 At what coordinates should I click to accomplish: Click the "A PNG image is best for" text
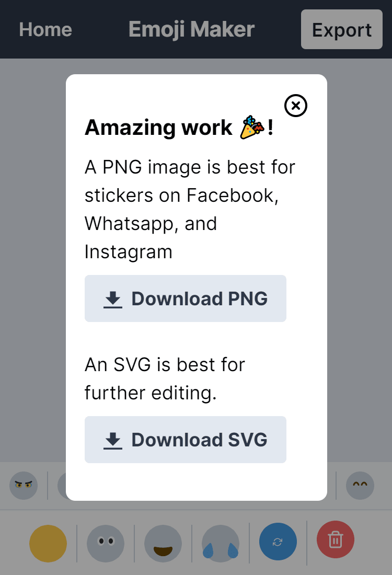click(190, 167)
